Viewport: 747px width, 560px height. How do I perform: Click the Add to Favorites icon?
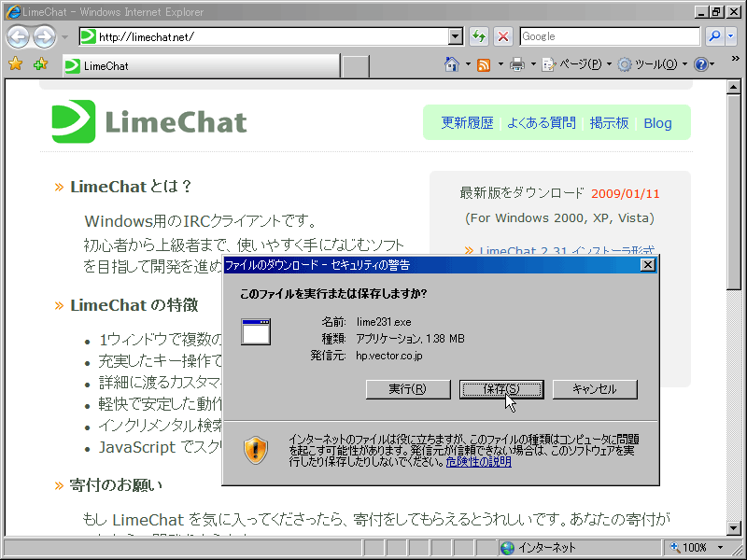click(40, 63)
